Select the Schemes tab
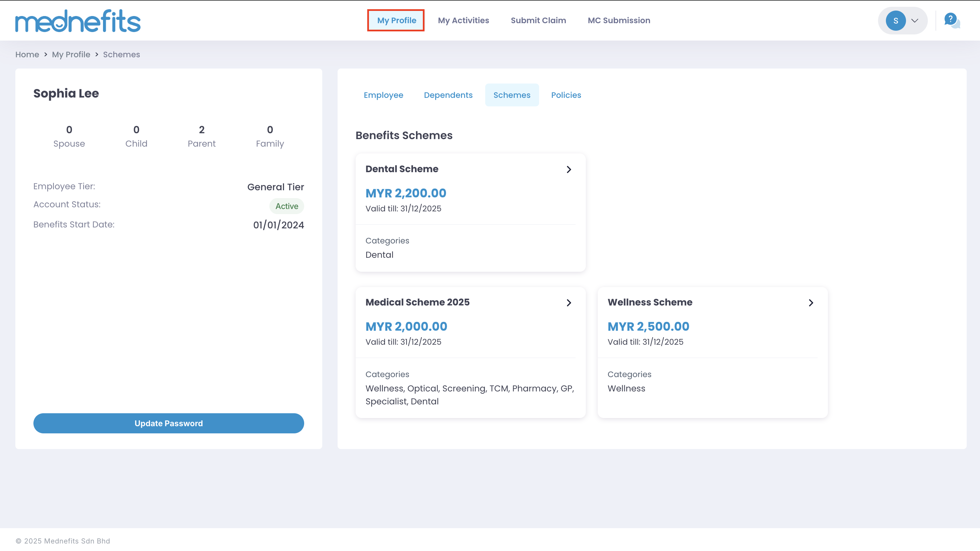980x551 pixels. [x=511, y=95]
